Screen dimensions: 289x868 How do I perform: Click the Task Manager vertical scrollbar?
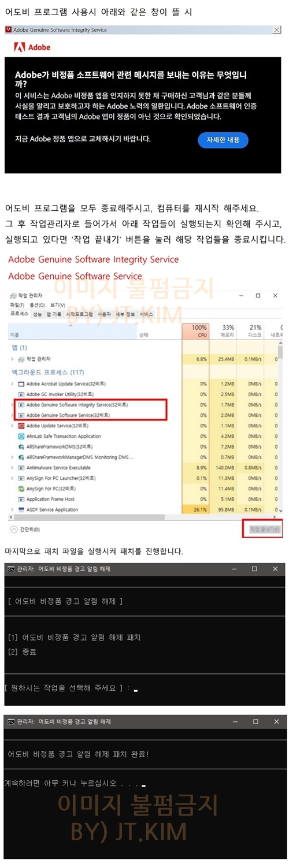tap(280, 427)
